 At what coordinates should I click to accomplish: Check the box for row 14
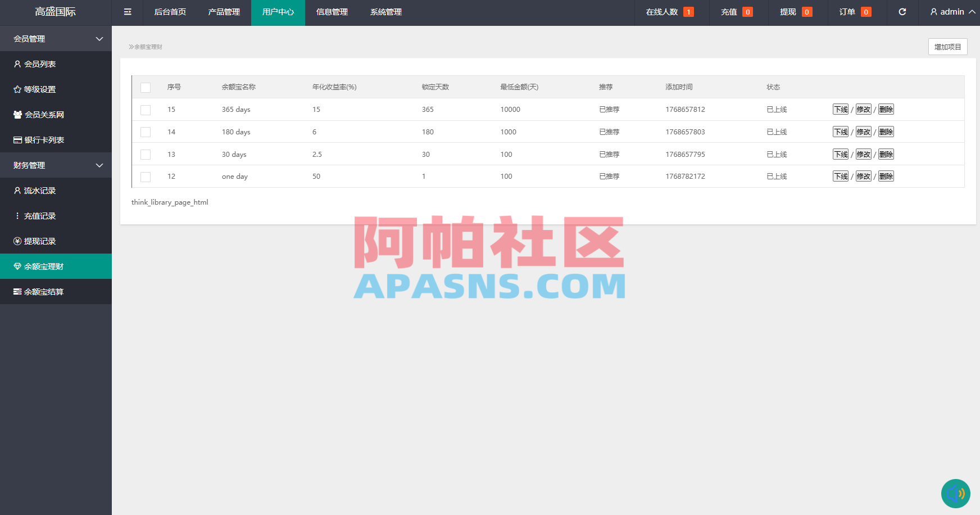(146, 132)
